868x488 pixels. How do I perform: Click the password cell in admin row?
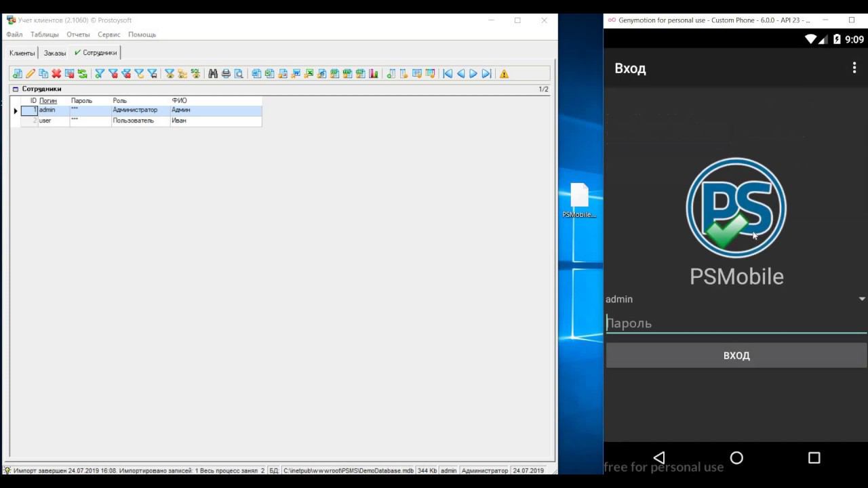coord(90,110)
